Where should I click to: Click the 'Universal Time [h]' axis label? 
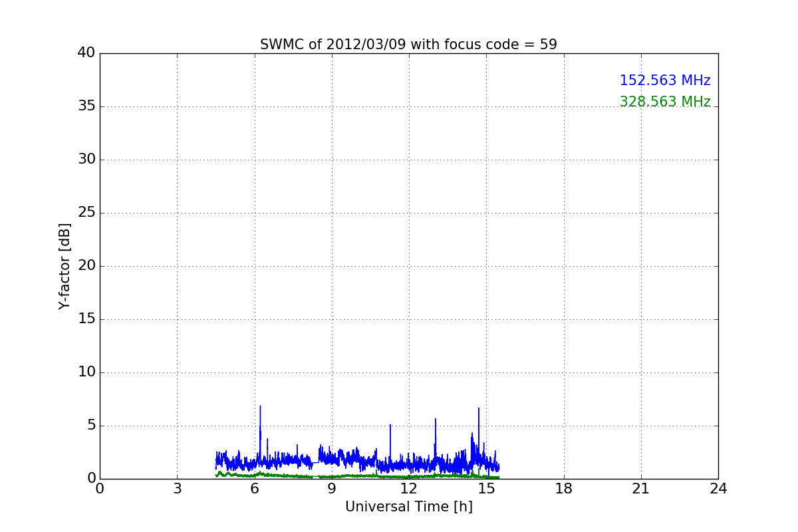[x=408, y=507]
